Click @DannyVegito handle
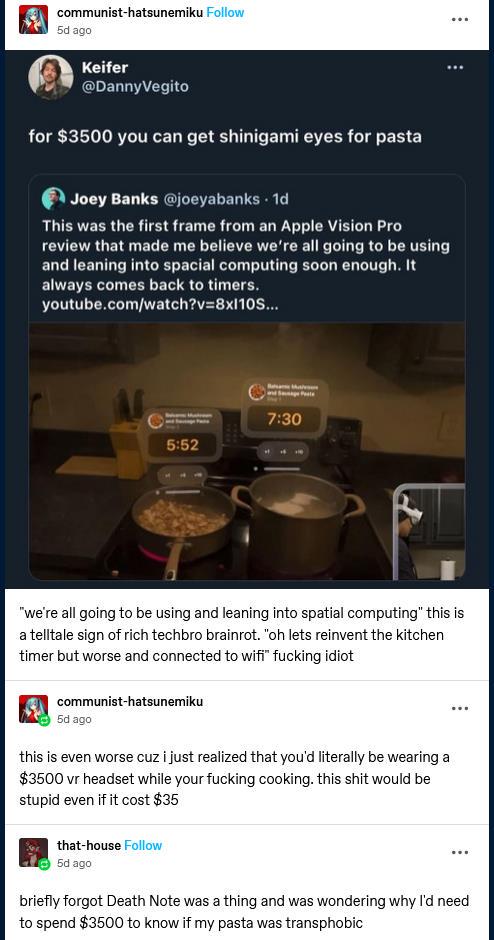494x940 pixels. point(135,87)
